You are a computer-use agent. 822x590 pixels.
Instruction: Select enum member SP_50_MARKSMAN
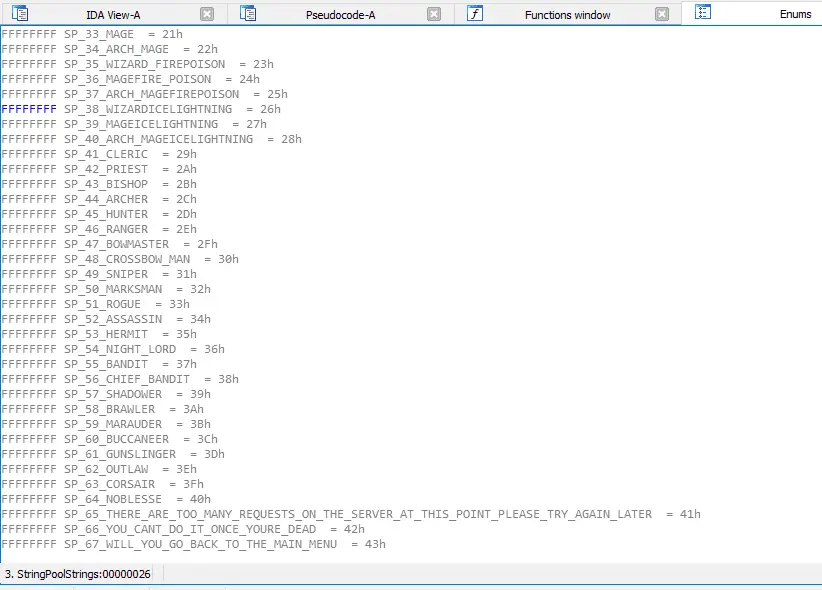113,289
